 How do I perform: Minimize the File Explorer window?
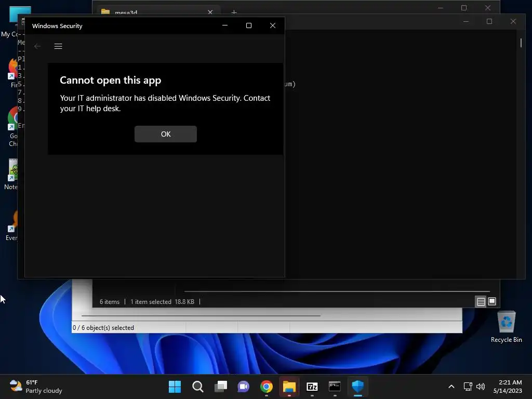point(441,7)
